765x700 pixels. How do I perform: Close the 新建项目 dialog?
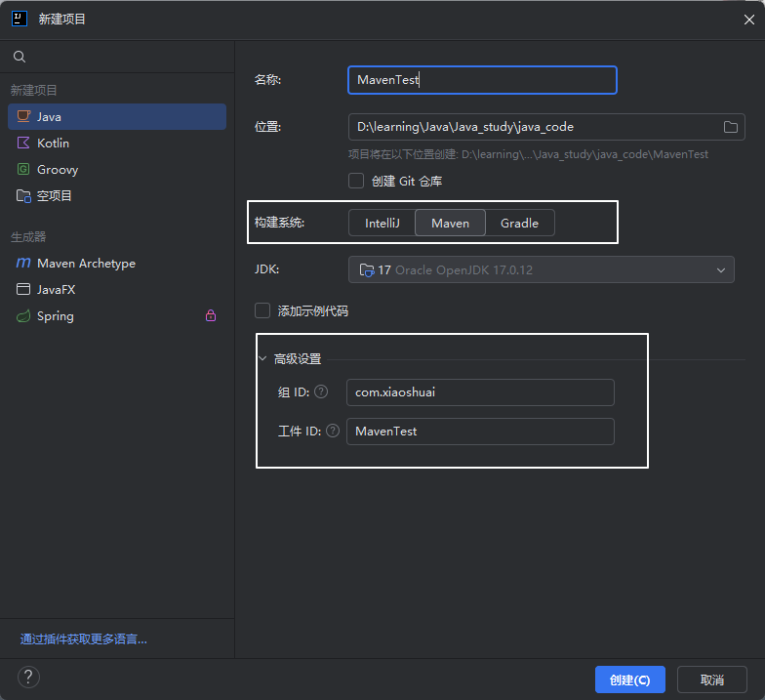click(749, 20)
